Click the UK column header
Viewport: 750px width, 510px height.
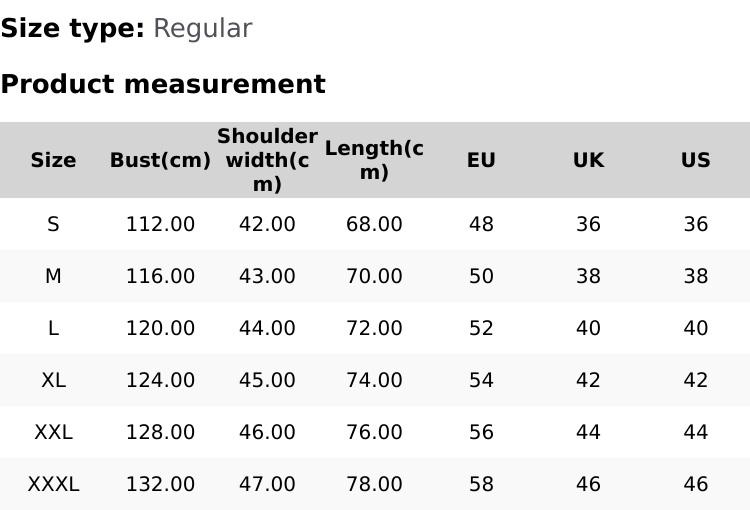coord(588,160)
